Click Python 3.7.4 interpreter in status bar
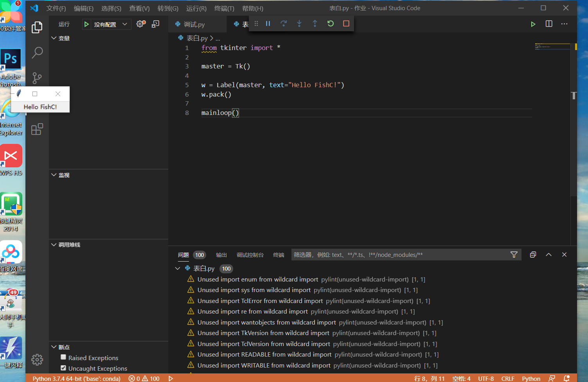 point(76,378)
